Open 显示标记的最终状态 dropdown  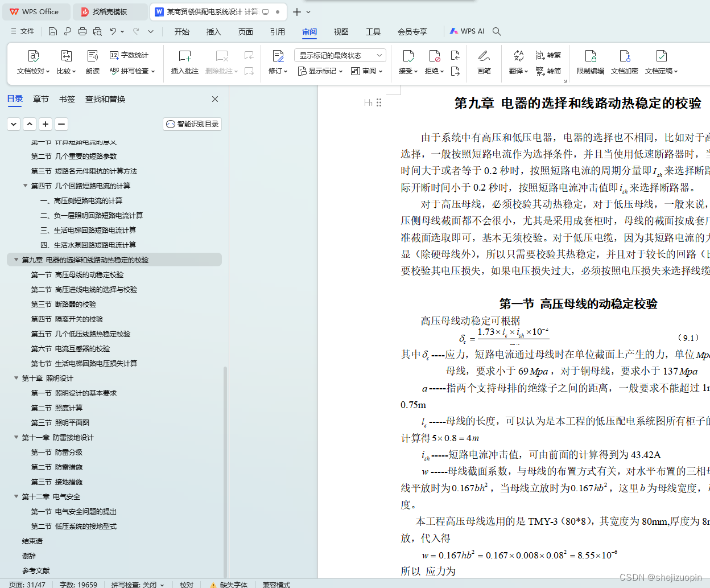[340, 55]
